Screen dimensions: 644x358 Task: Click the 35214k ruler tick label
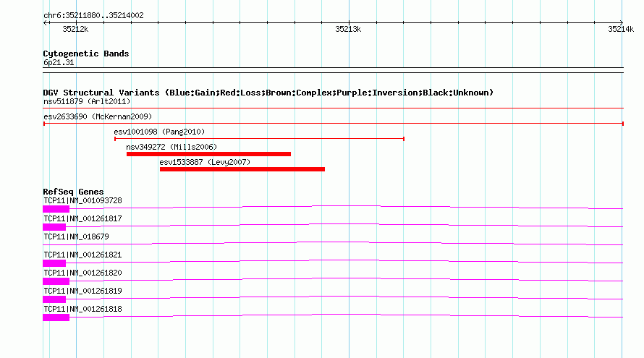click(x=621, y=29)
